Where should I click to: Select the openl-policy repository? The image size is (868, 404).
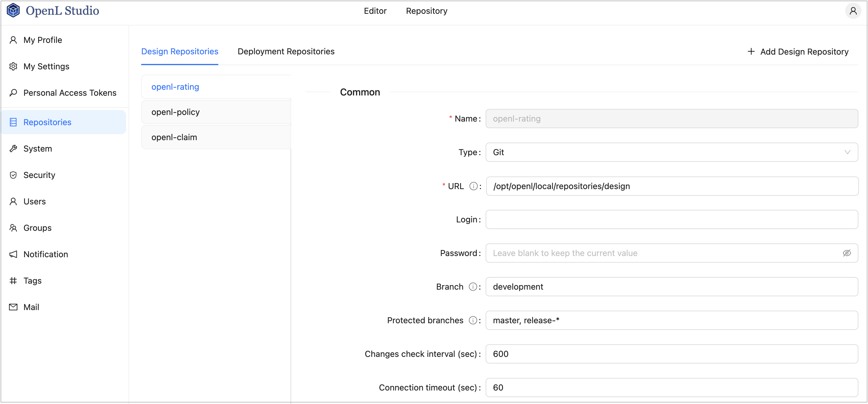point(175,112)
